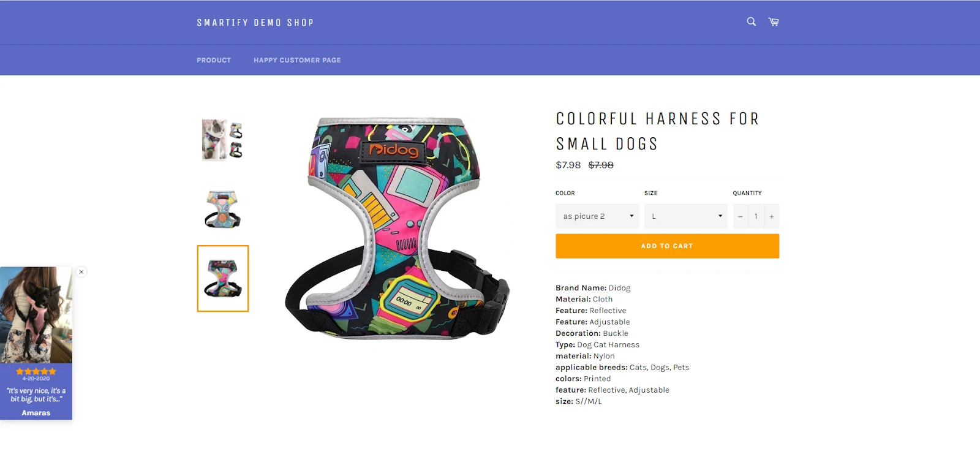The width and height of the screenshot is (980, 454).
Task: Open the search magnifier icon
Action: point(751,22)
